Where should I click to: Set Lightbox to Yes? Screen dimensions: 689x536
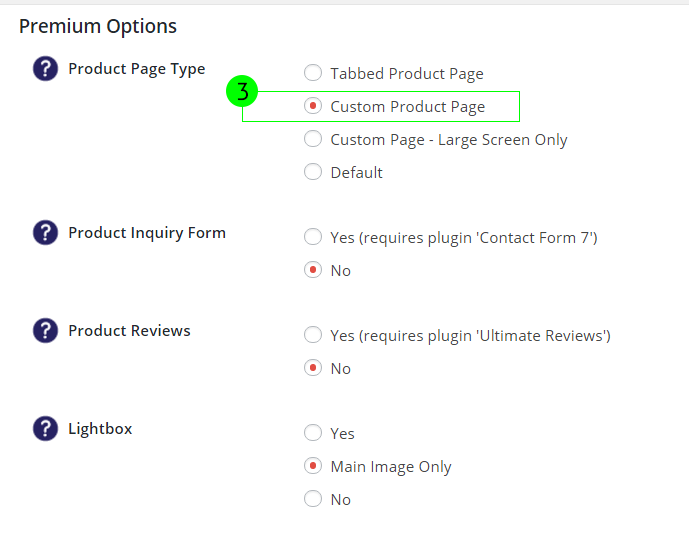point(313,432)
